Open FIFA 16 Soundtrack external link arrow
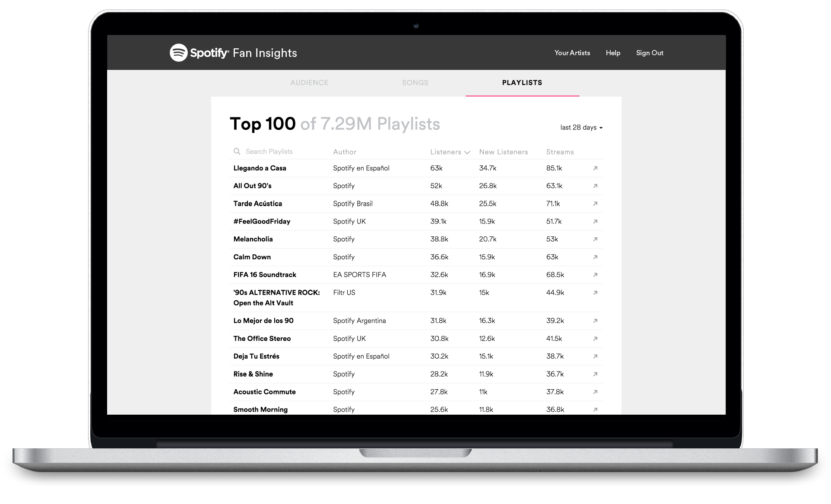Image resolution: width=831 pixels, height=504 pixels. [595, 275]
